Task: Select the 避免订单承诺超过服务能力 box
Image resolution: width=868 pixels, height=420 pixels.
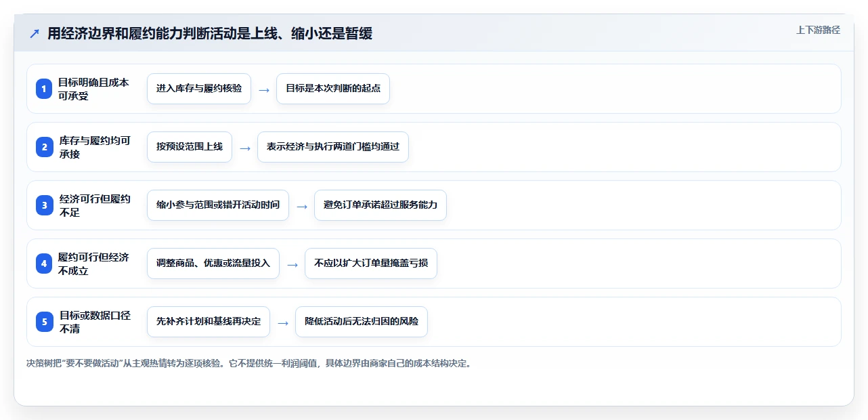Action: [x=381, y=205]
